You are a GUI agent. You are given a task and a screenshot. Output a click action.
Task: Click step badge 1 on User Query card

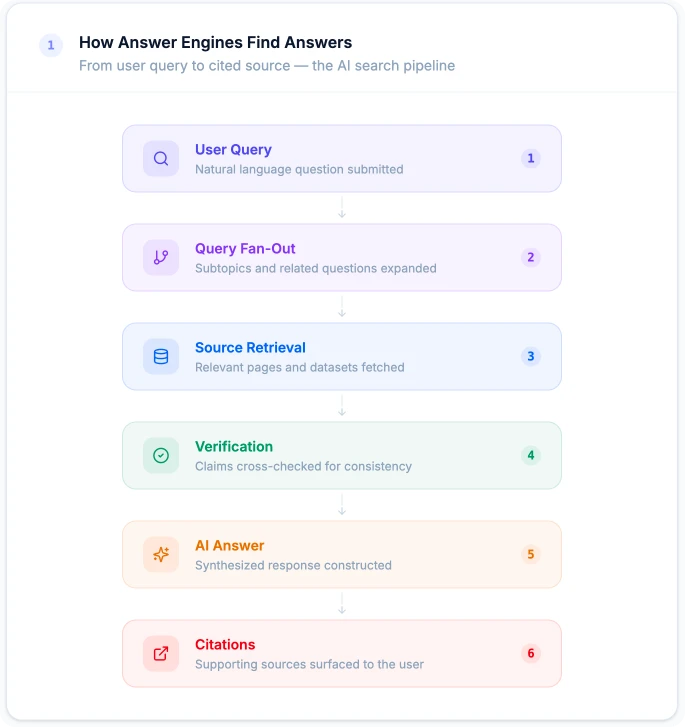click(x=531, y=159)
